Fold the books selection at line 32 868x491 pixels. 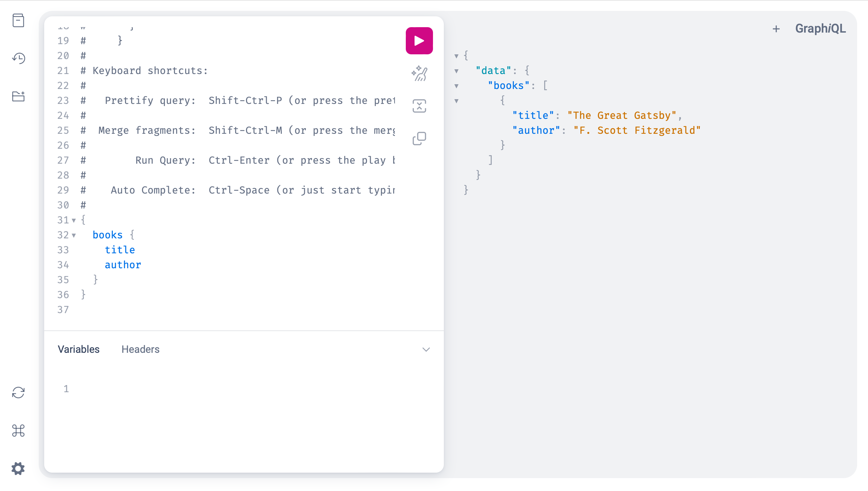pos(74,235)
